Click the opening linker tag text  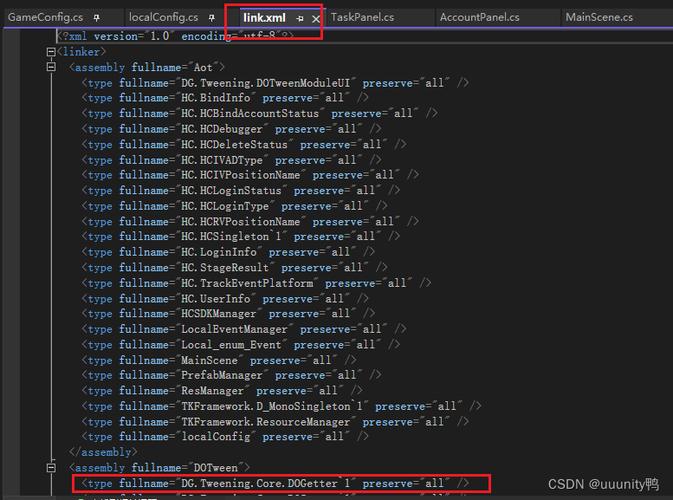tap(82, 52)
